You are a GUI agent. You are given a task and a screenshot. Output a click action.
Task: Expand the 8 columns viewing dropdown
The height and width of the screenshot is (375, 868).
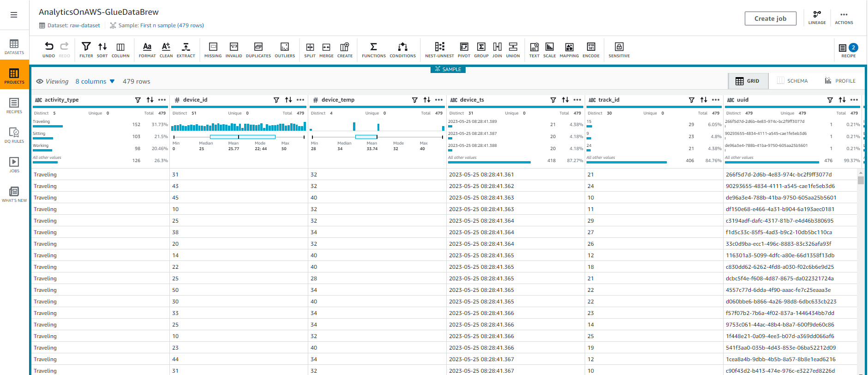pyautogui.click(x=95, y=81)
